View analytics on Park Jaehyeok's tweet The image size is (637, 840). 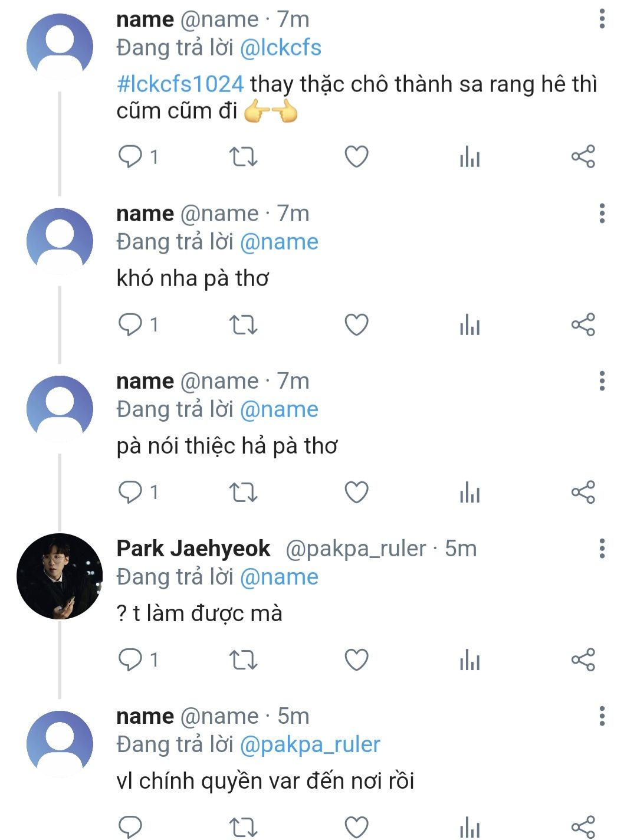[469, 660]
